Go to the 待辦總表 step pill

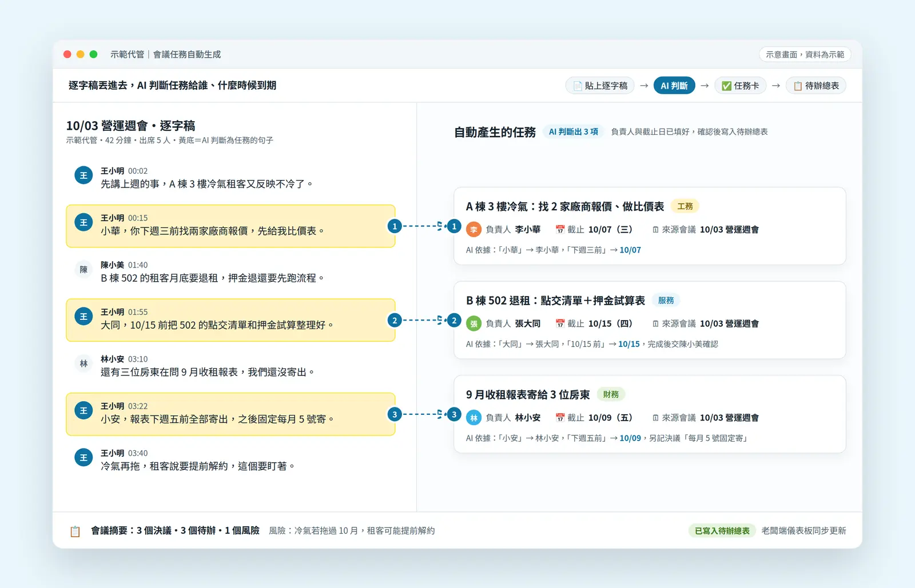(x=816, y=86)
